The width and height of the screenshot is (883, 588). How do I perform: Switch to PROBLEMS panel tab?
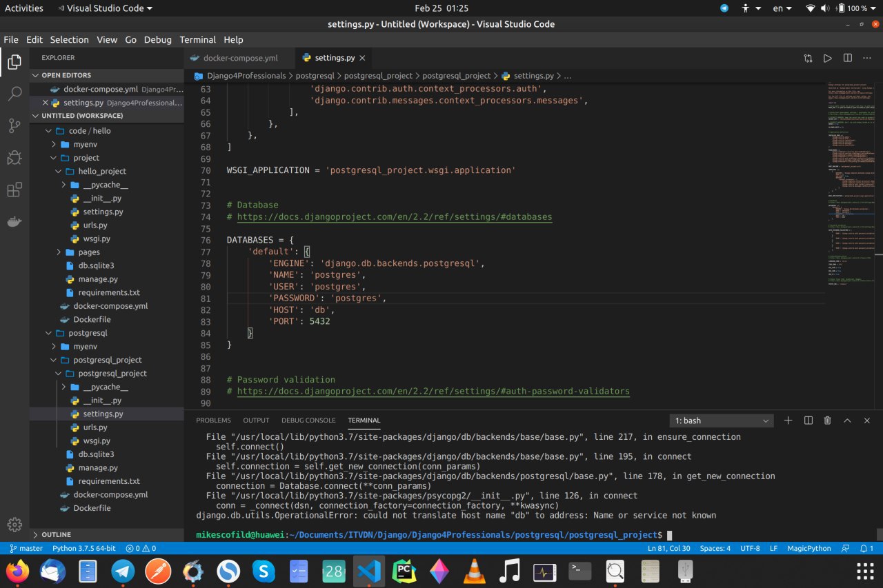tap(213, 420)
